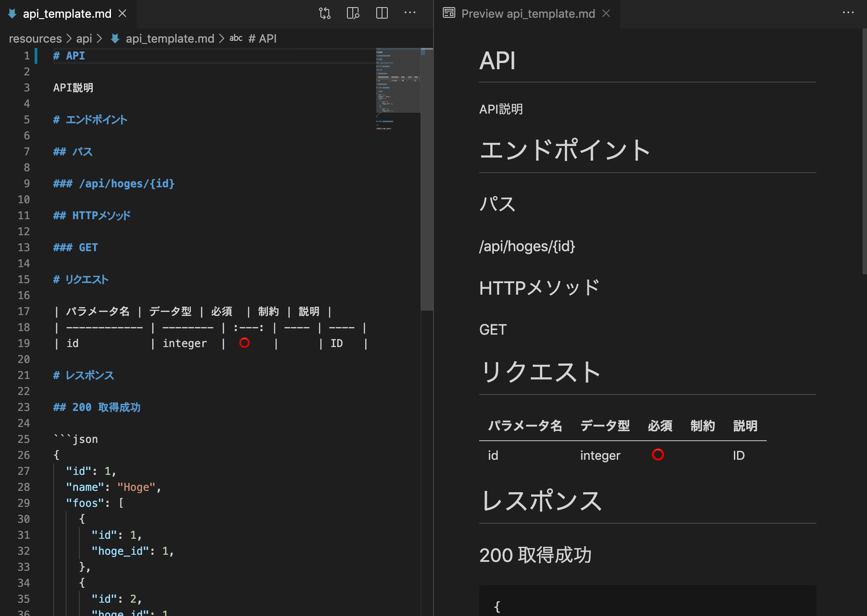Screen dimensions: 867x616
Task: Click line number 17 in gutter
Action: pyautogui.click(x=24, y=311)
